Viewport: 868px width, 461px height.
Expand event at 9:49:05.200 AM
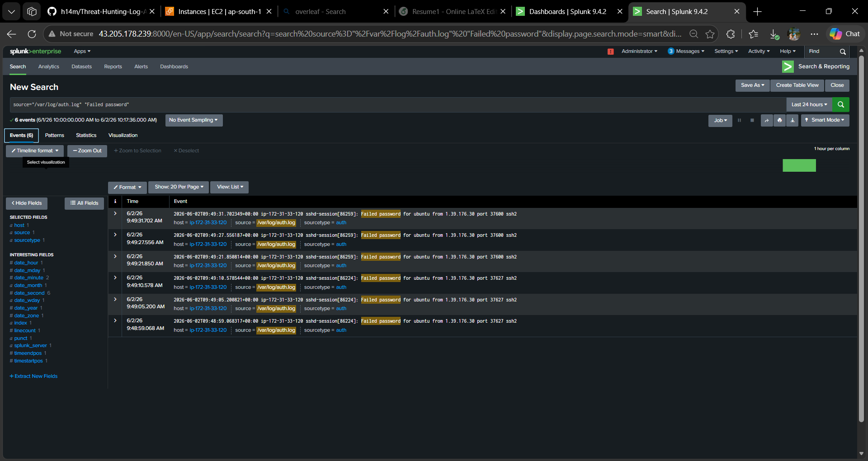115,299
